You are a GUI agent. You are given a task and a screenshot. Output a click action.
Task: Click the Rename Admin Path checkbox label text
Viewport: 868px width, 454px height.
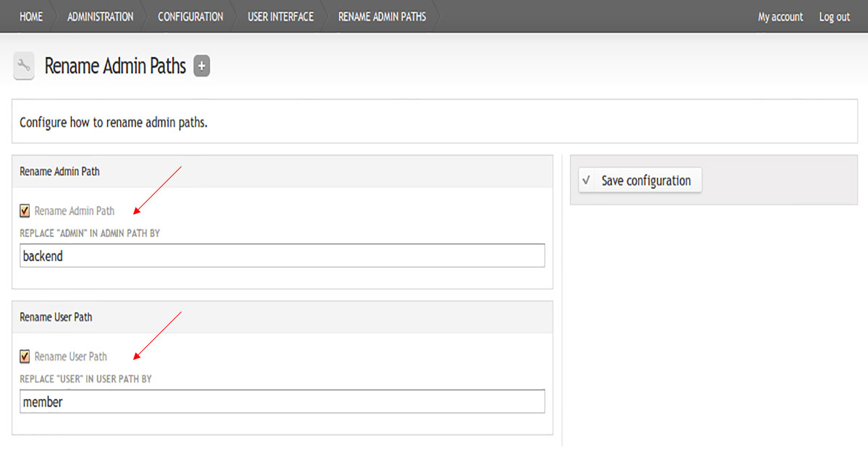[x=73, y=210]
